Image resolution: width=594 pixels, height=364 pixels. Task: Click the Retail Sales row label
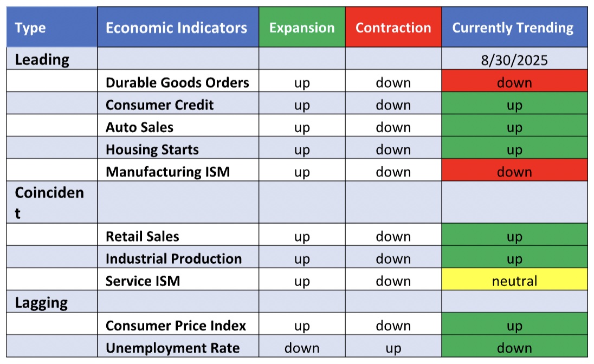click(x=143, y=236)
